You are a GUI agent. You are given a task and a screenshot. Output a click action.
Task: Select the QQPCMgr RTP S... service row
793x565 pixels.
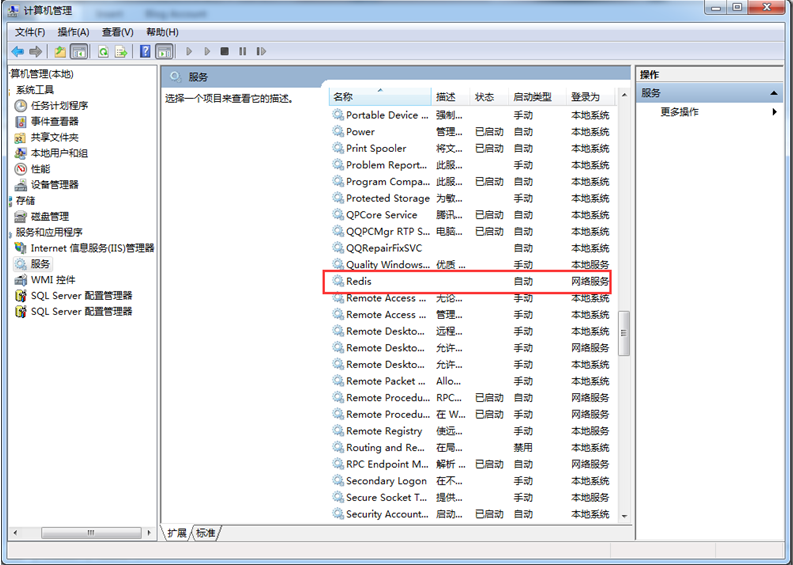471,231
